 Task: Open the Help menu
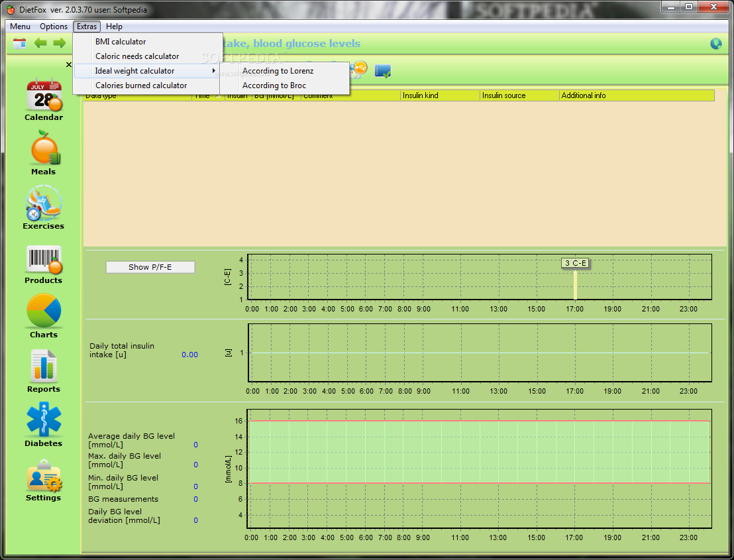tap(114, 27)
